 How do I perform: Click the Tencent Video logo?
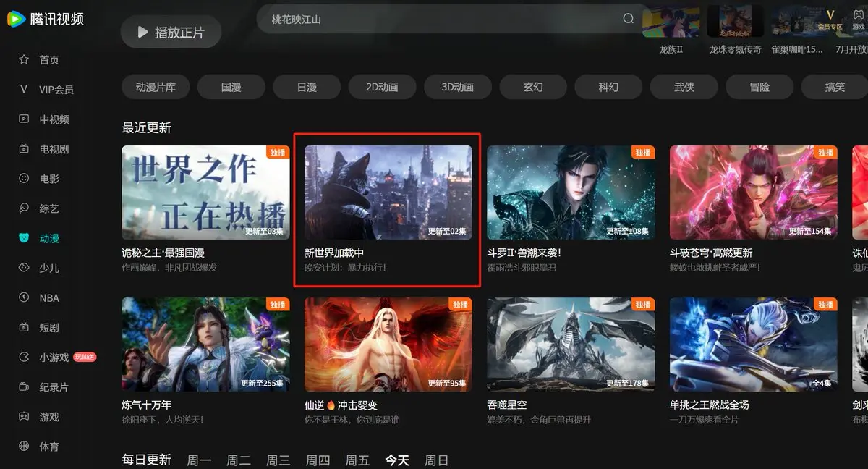[46, 19]
